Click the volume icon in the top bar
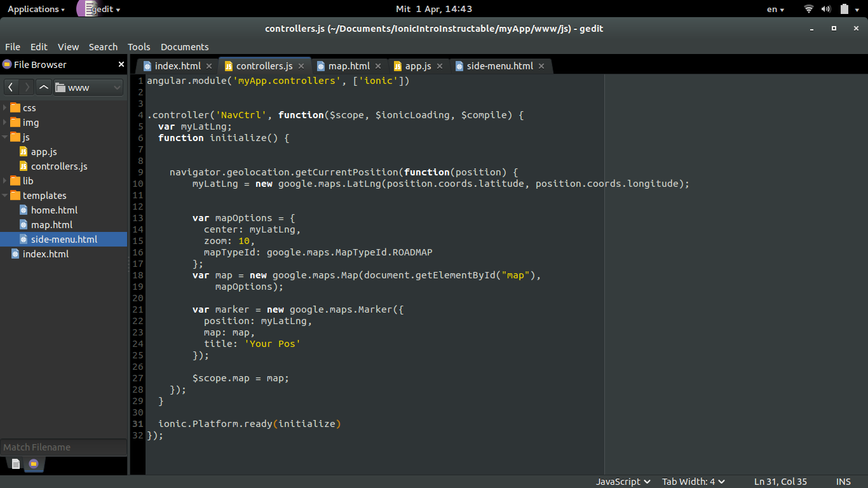 (827, 9)
